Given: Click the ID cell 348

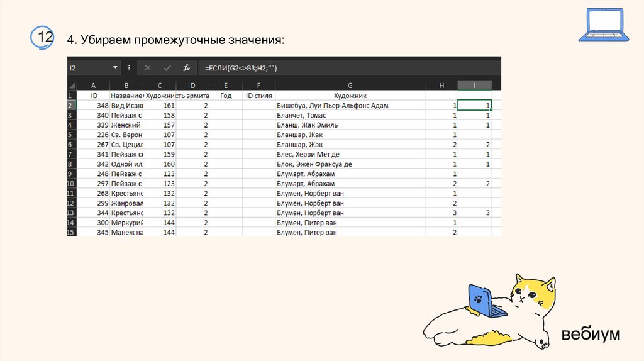Looking at the screenshot, I should click(x=94, y=106).
